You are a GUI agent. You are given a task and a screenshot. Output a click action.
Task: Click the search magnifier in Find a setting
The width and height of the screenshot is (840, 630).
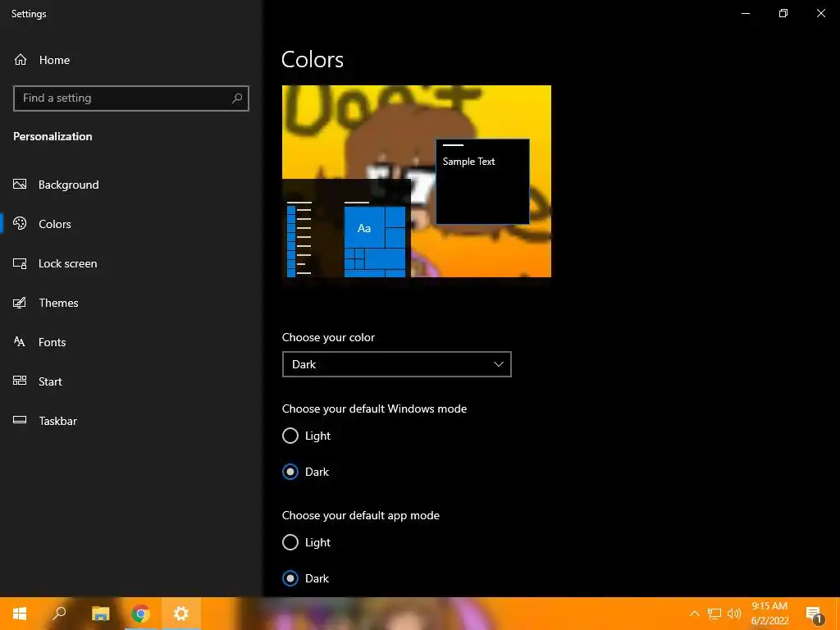coord(237,98)
